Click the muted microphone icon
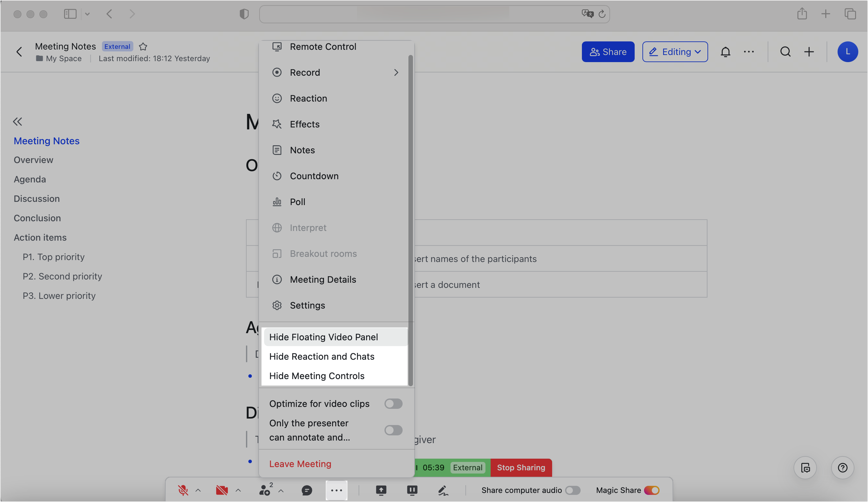The width and height of the screenshot is (868, 502). coord(183,490)
